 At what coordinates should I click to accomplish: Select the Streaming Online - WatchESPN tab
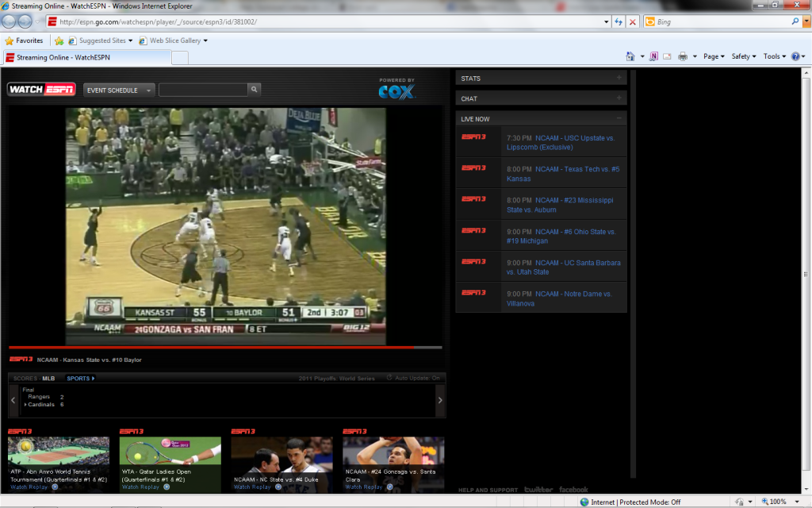(x=86, y=57)
